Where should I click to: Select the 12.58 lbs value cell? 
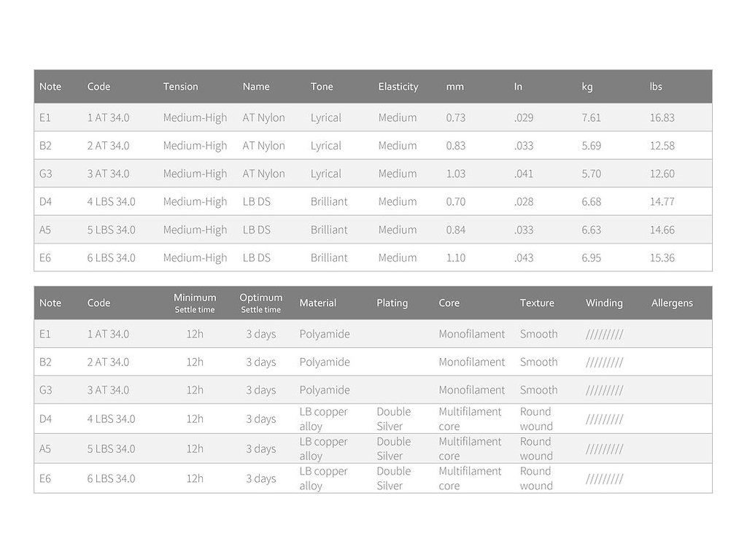point(662,146)
